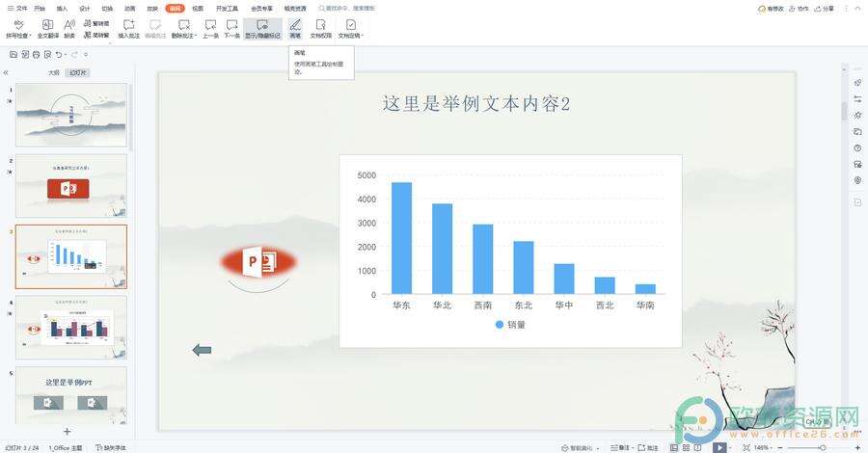Select the ink pen (画笔) tool
The width and height of the screenshot is (868, 453).
(295, 28)
